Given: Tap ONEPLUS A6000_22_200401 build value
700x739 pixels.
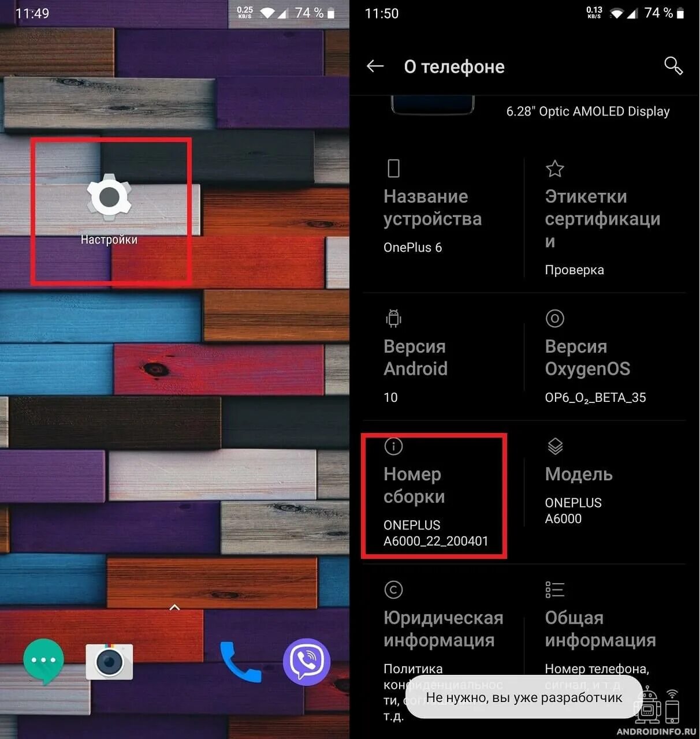Looking at the screenshot, I should [436, 533].
